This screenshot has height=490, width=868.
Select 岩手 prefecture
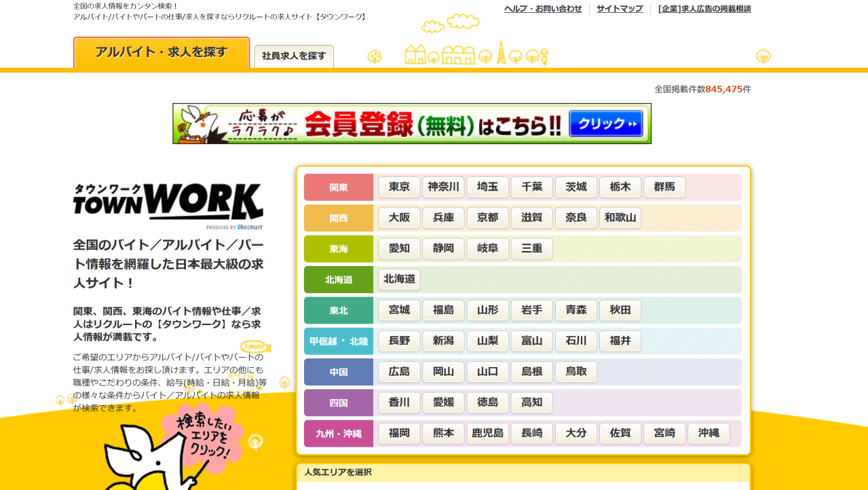[531, 310]
